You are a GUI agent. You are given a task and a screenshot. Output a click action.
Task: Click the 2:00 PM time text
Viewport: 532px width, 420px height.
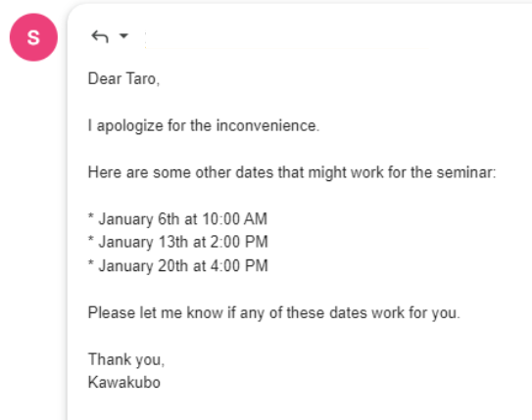click(x=239, y=242)
